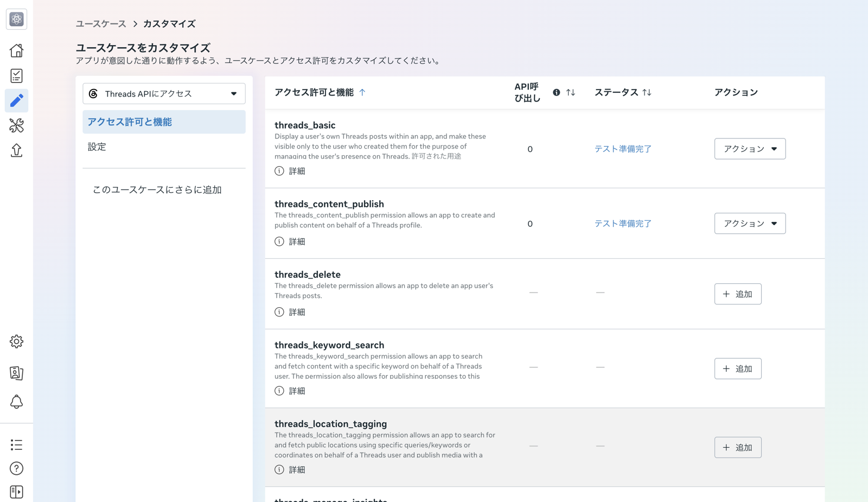Sort by ステータス arrows
The image size is (868, 502).
(647, 92)
